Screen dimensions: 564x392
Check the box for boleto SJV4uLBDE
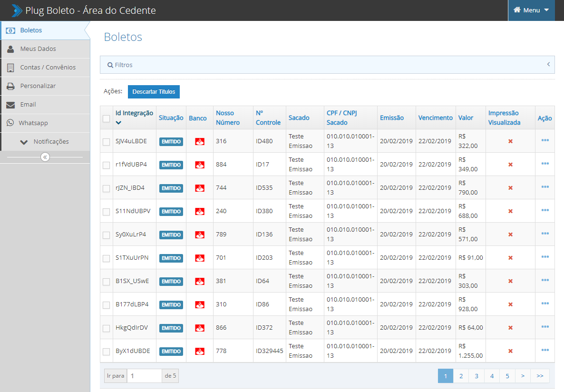[106, 142]
